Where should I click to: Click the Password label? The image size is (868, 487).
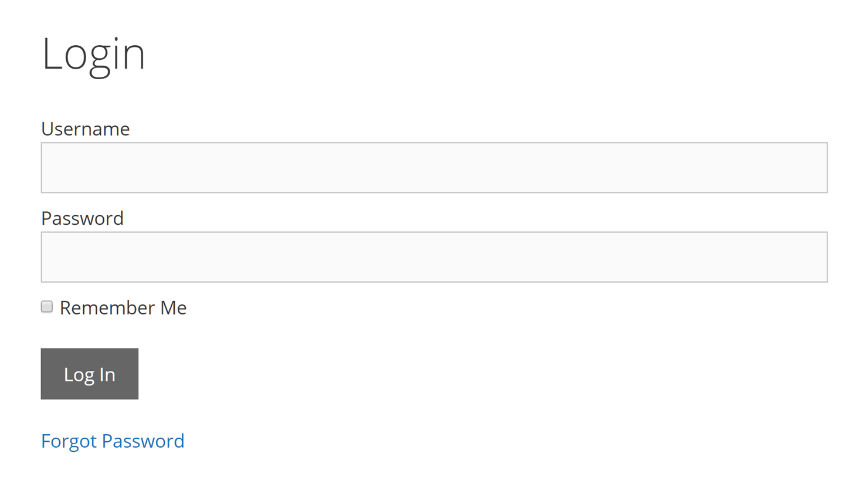(x=83, y=218)
